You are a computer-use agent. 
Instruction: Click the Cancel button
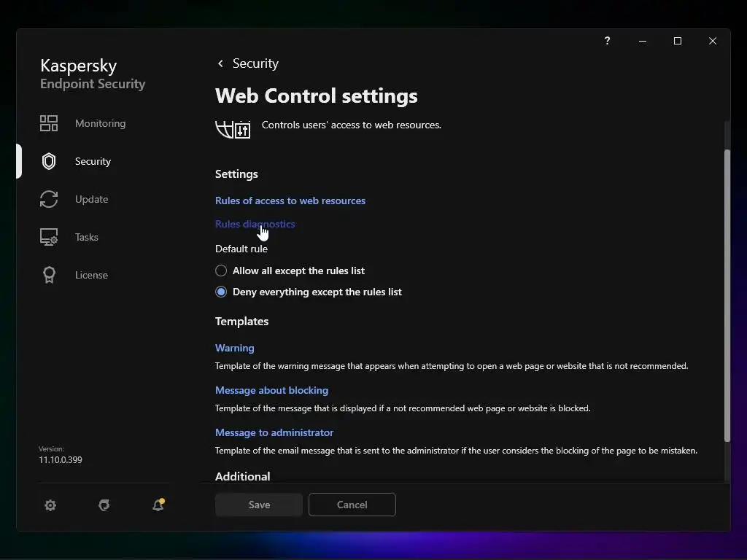tap(352, 505)
